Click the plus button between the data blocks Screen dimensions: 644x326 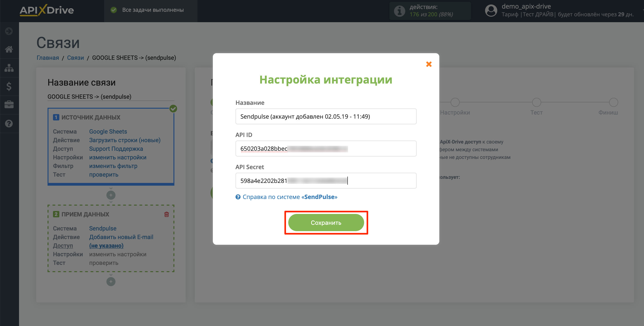click(111, 195)
